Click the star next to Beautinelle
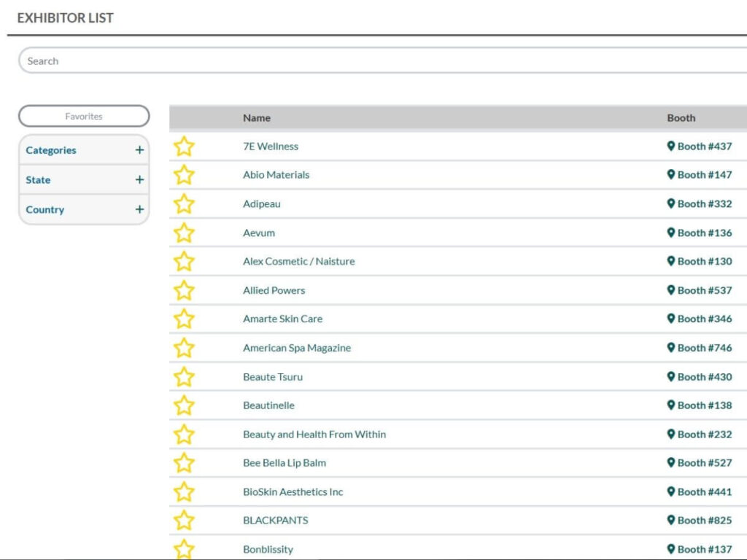The height and width of the screenshot is (560, 747). point(184,405)
